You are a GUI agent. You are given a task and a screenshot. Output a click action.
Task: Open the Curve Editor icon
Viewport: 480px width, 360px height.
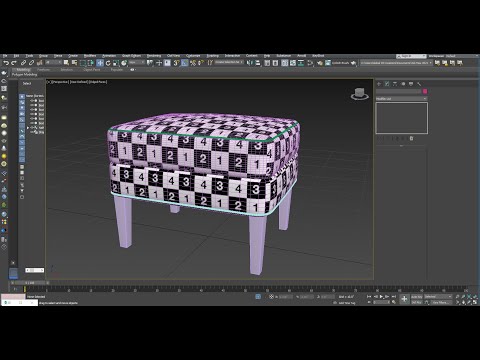click(x=293, y=63)
